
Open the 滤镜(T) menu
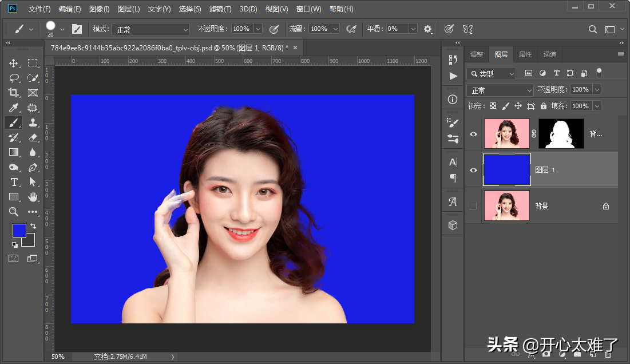[x=220, y=9]
